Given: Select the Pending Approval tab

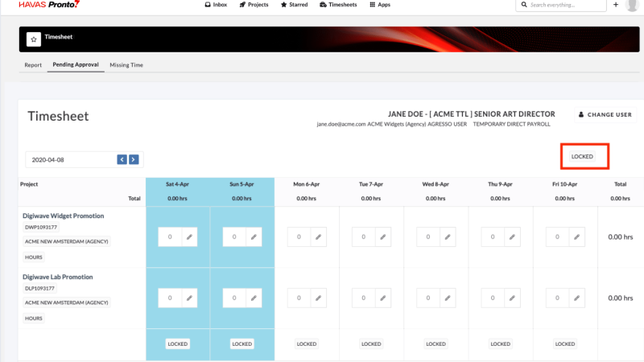Looking at the screenshot, I should tap(76, 64).
